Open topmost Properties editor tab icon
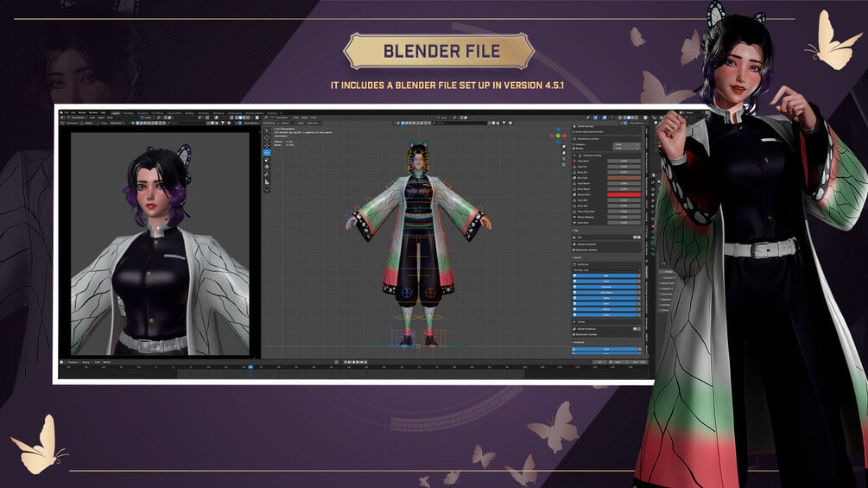This screenshot has height=488, width=868. click(653, 175)
